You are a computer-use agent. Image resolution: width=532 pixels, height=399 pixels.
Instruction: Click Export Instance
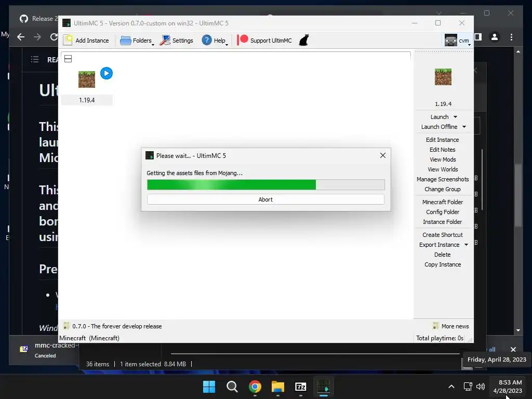point(439,245)
